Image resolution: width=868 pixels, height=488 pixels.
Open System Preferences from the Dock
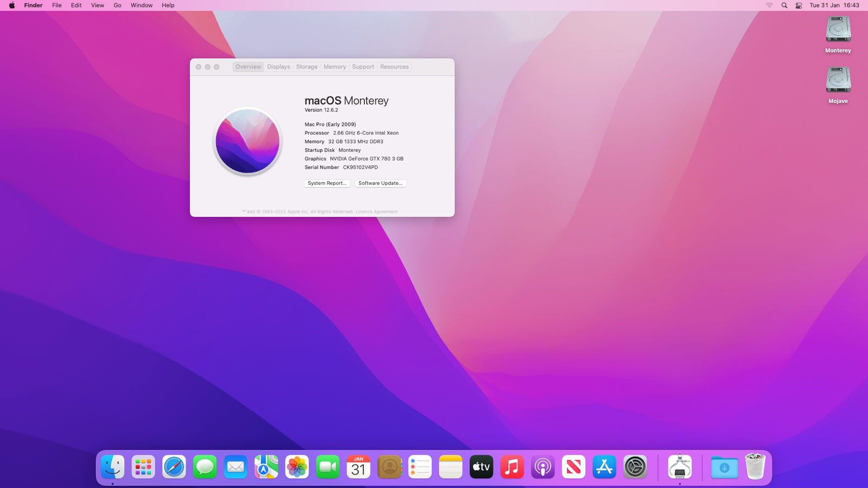click(635, 467)
